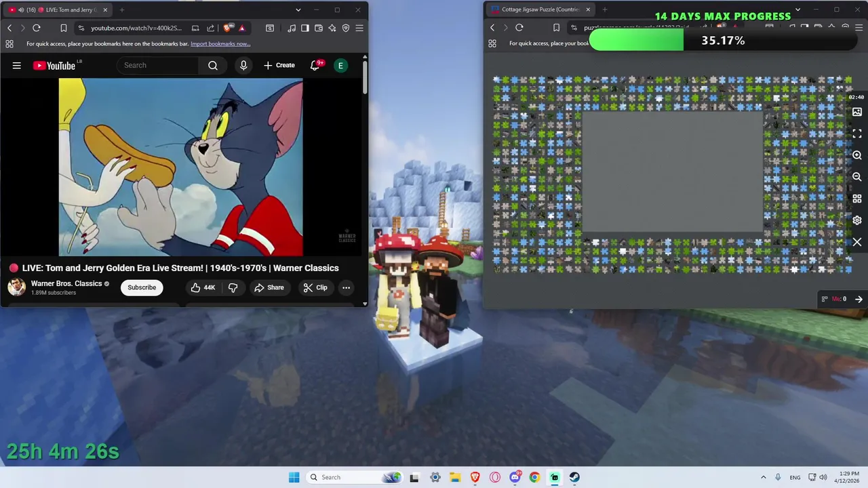Open the apps grid icon on YouTube bookmarks bar
This screenshot has width=868, height=488.
[x=9, y=43]
